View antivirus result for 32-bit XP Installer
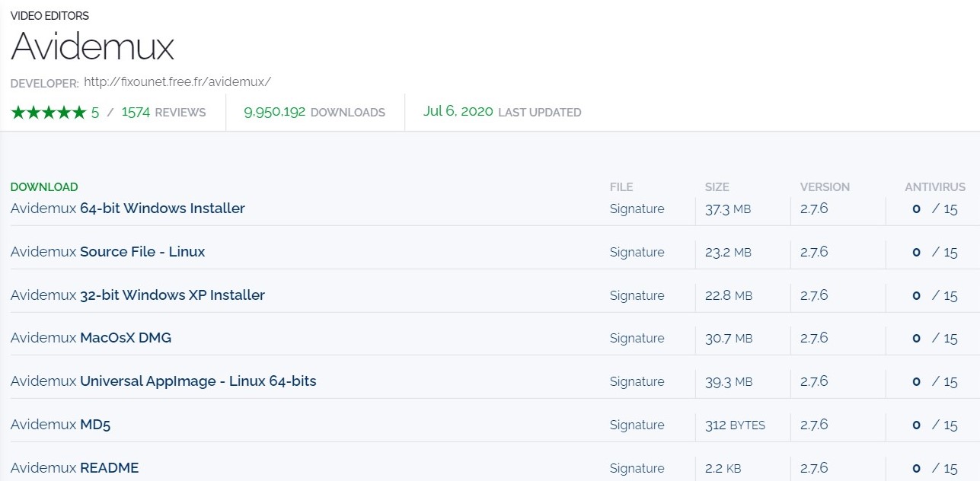This screenshot has height=481, width=980. coord(934,296)
